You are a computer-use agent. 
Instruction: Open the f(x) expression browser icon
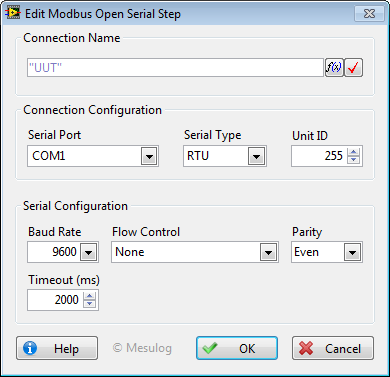(334, 68)
